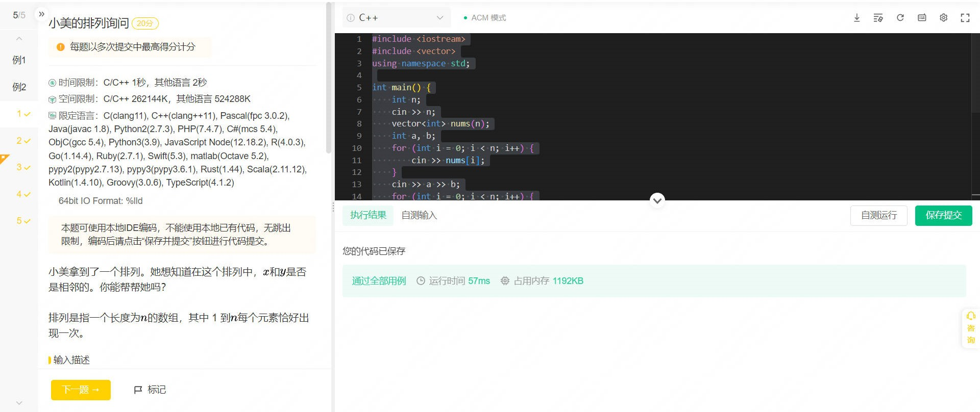Open editor settings gear icon
The image size is (980, 412).
click(x=944, y=18)
